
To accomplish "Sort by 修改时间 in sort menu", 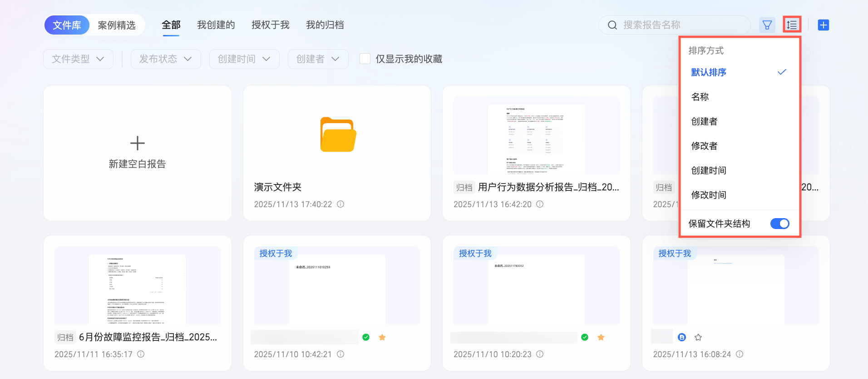I will 739,195.
